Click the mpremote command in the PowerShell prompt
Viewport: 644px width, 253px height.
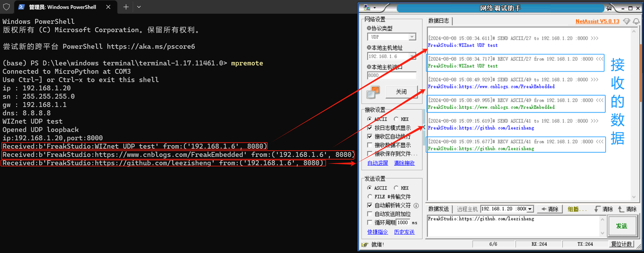coord(247,63)
